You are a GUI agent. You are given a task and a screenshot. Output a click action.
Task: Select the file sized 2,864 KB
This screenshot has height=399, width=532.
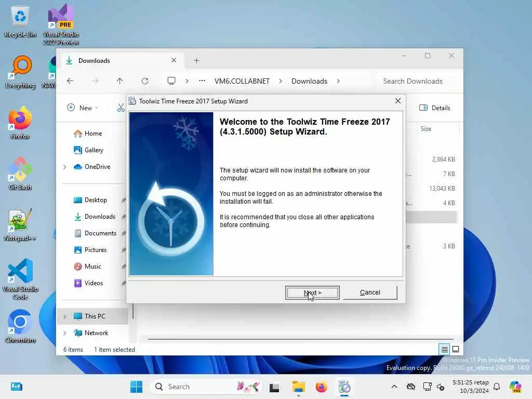[x=443, y=159]
